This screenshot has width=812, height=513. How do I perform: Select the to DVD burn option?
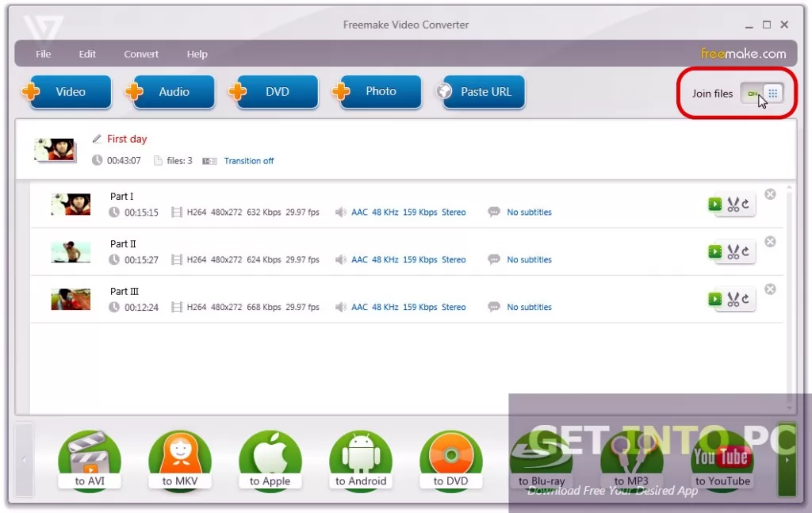(x=451, y=461)
